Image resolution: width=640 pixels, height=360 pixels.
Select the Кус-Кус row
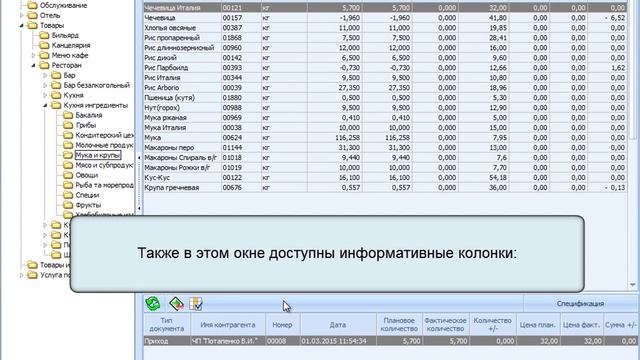385,178
